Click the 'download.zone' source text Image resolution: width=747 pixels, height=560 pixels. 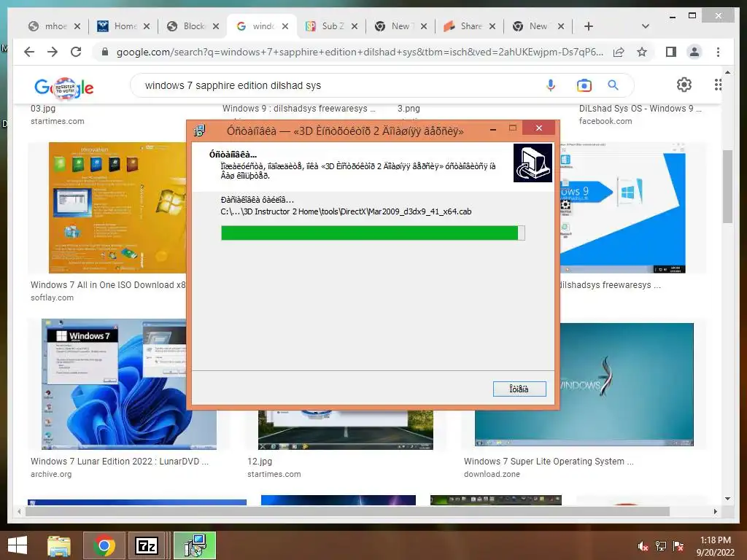[492, 474]
